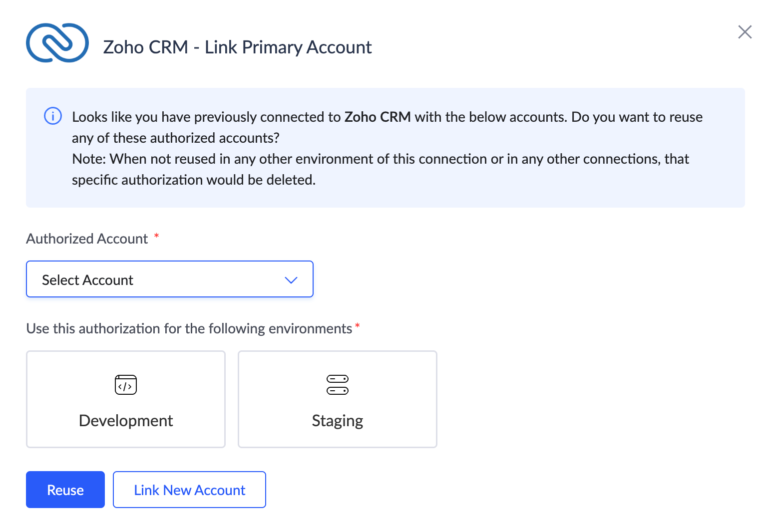Expand the account dropdown chevron arrow
This screenshot has width=771, height=532.
tap(291, 280)
